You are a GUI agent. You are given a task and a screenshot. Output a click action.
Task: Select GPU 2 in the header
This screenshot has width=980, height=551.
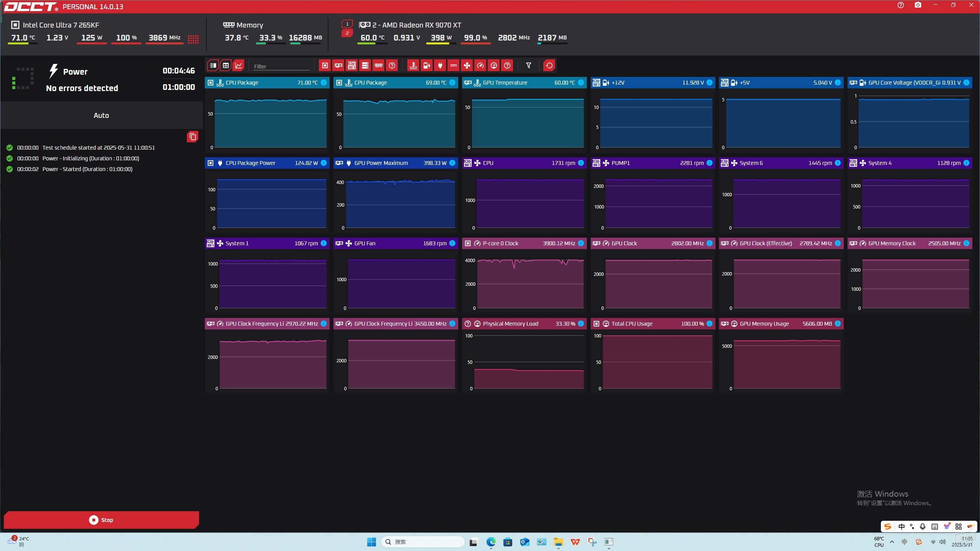(347, 33)
